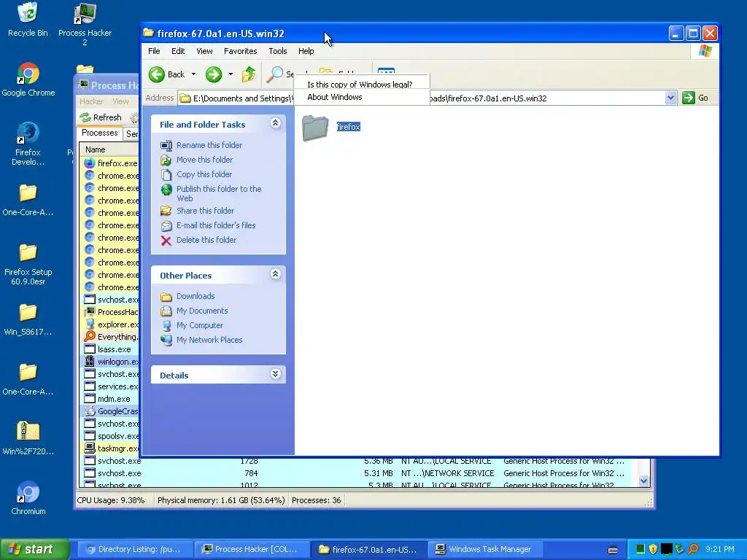
Task: Open the Favorites menu
Action: (241, 51)
